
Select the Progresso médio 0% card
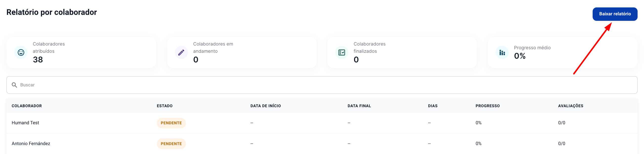point(562,52)
